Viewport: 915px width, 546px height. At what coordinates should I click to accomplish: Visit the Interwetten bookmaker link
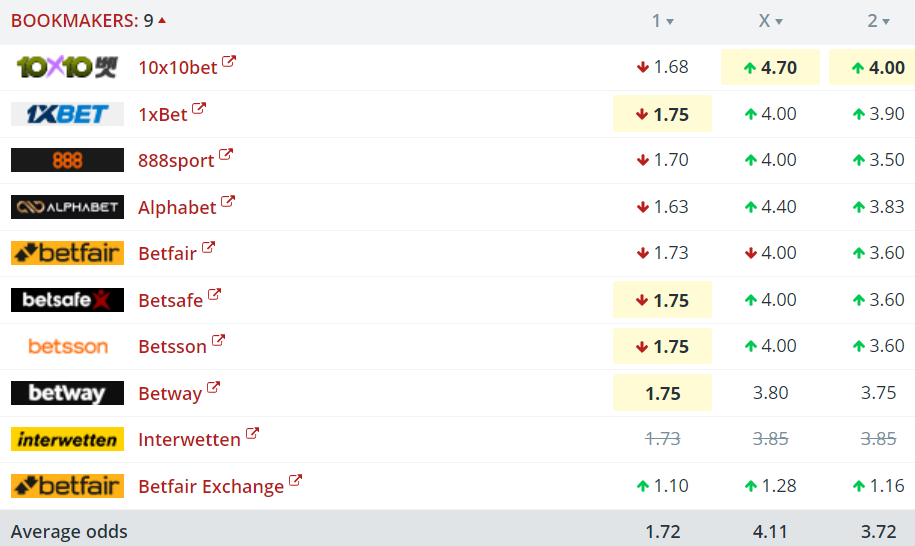coord(189,439)
